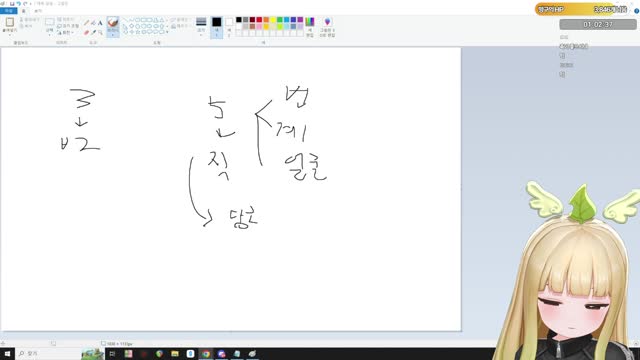Pick the Line shape
Screen dimensions: 640x360
(x=125, y=20)
